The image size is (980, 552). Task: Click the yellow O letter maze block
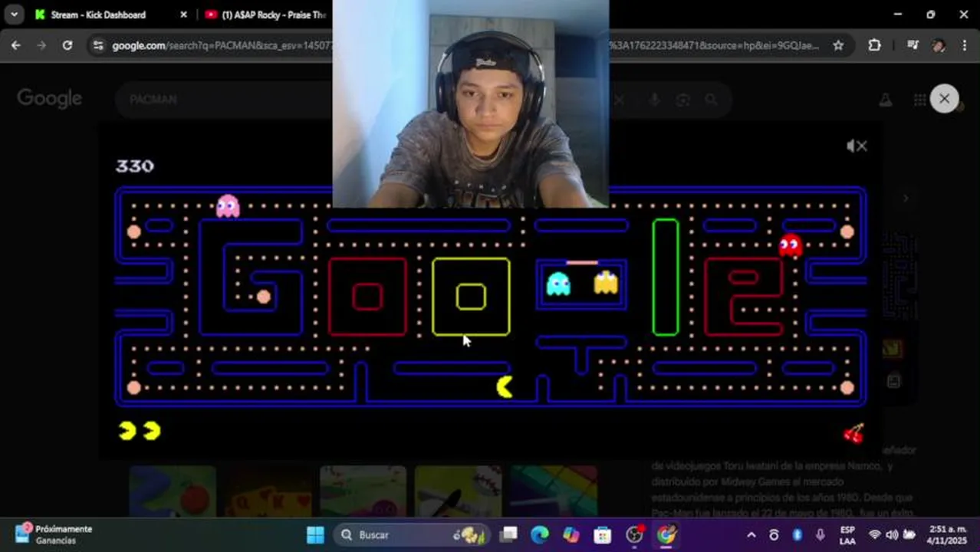pos(471,297)
